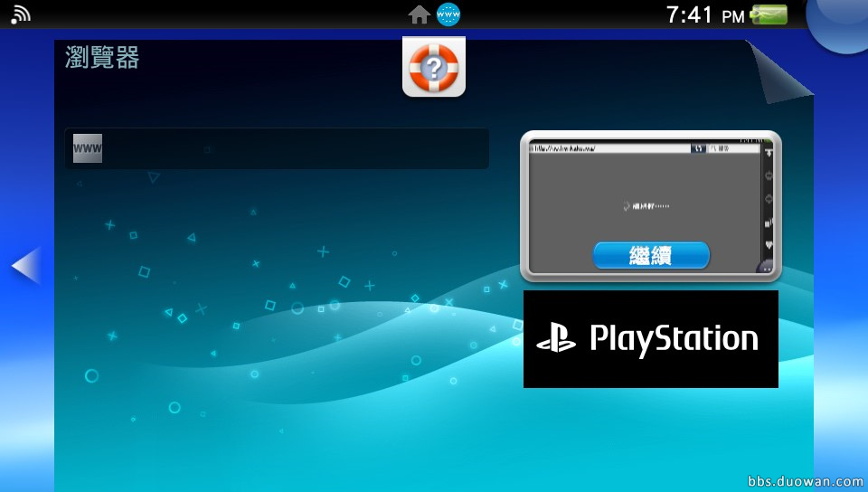Screen dimensions: 868x492
Task: Tap the 繼續 continue button
Action: pyautogui.click(x=651, y=256)
